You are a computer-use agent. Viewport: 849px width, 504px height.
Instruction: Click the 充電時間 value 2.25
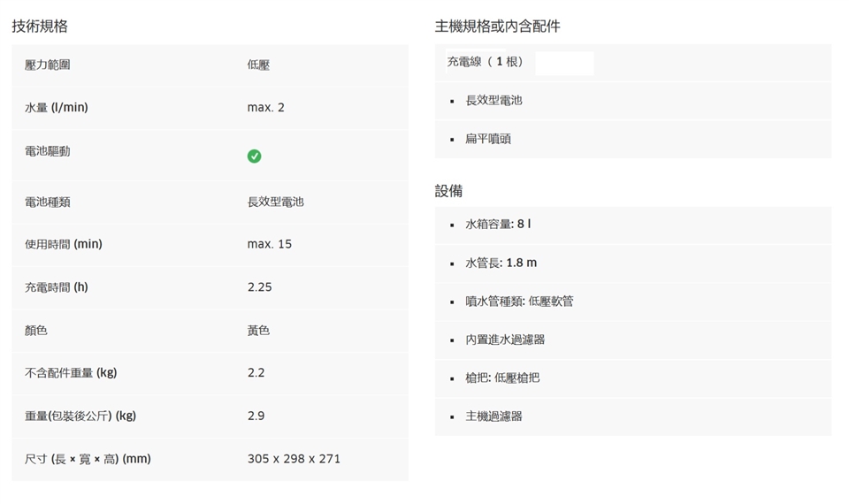(260, 287)
